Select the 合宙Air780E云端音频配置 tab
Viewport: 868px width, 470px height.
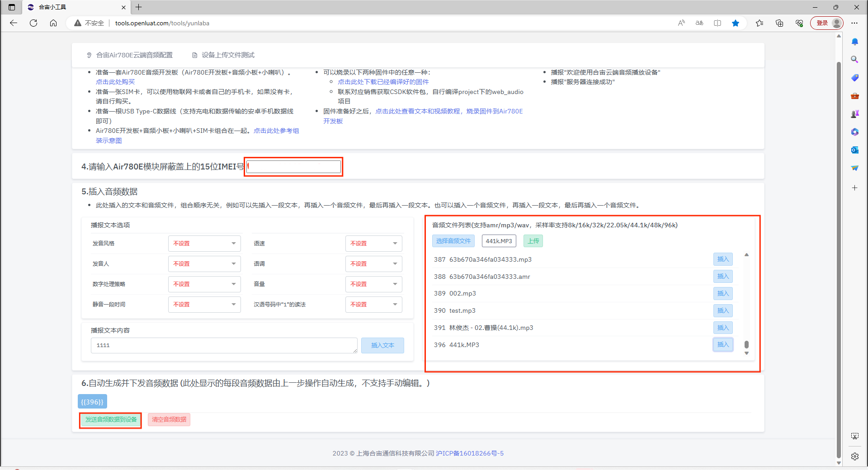tap(130, 55)
